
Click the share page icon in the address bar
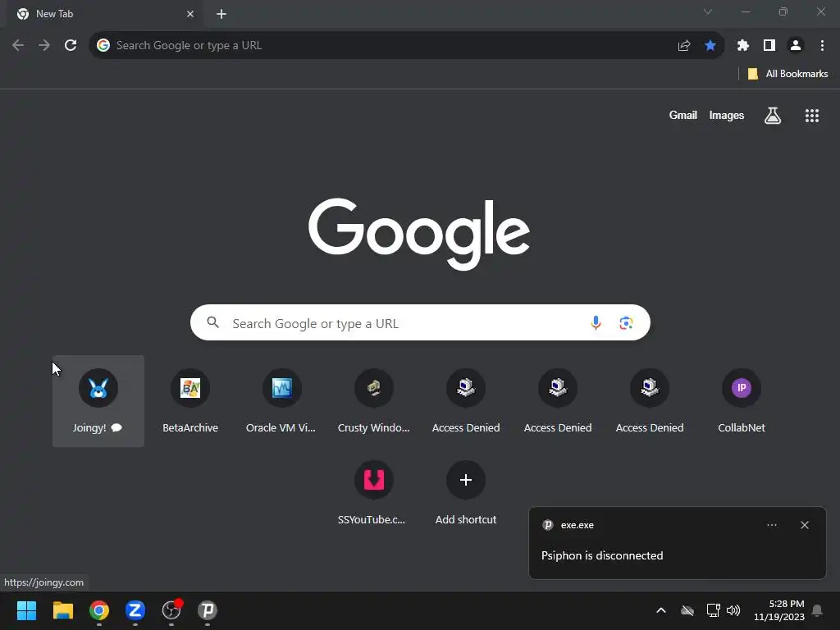pos(684,46)
